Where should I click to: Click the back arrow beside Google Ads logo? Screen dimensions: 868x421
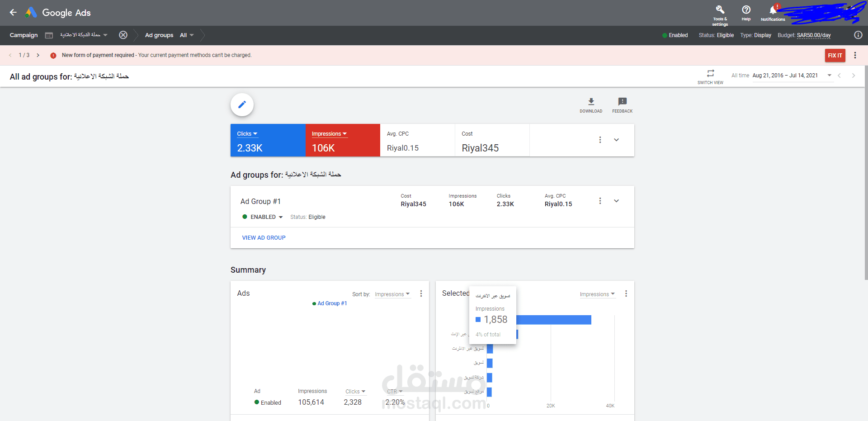click(x=13, y=13)
